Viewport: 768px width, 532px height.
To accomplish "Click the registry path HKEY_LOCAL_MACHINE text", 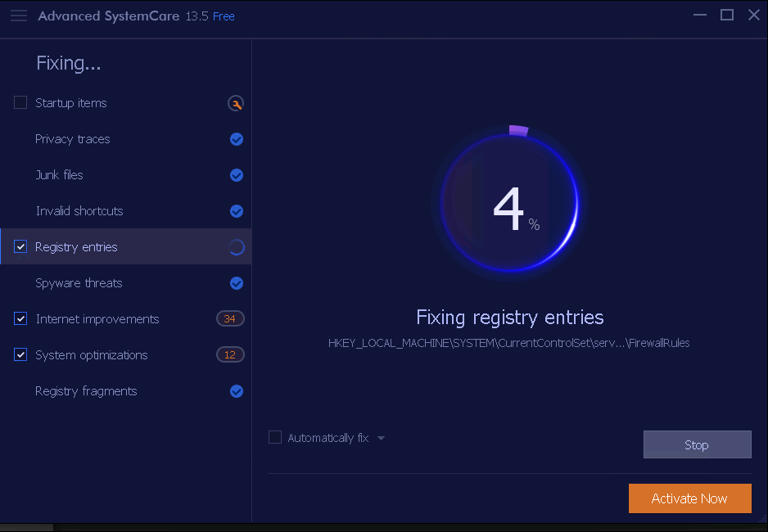I will click(509, 343).
